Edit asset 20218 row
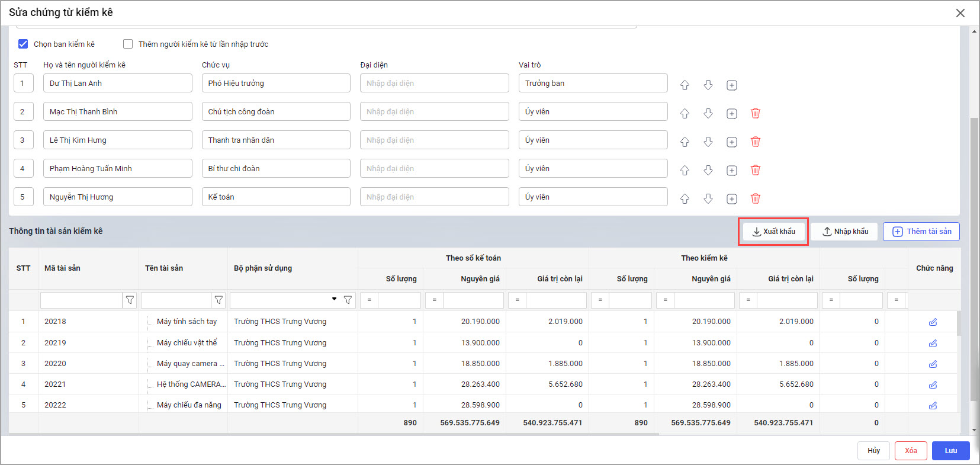The height and width of the screenshot is (465, 980). 933,322
